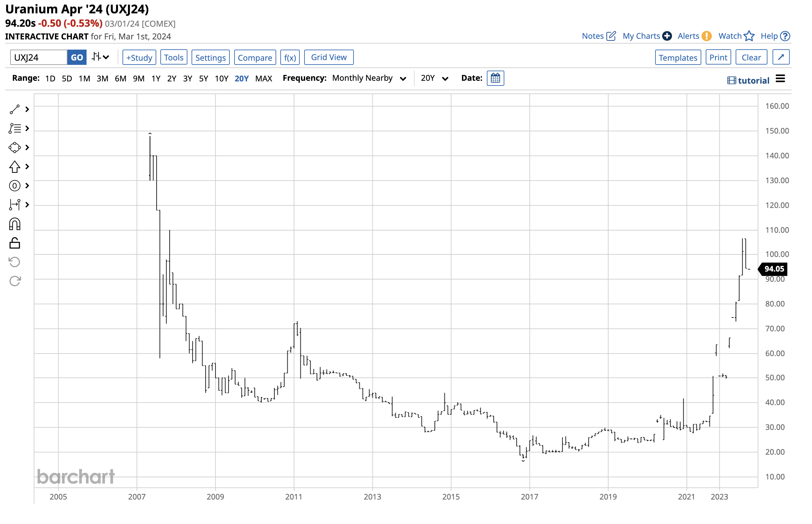Screen dimensions: 812x524
Task: Open the Date calendar picker
Action: click(x=495, y=78)
